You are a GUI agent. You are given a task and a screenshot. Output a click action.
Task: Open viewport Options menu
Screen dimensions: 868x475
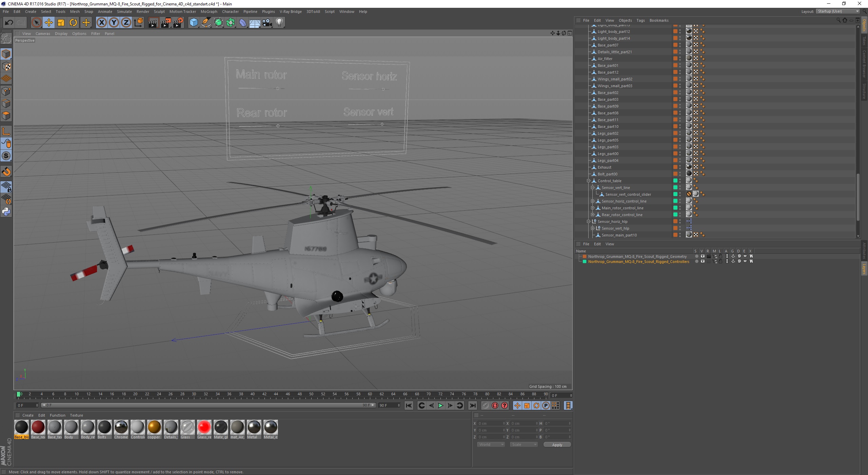(79, 34)
